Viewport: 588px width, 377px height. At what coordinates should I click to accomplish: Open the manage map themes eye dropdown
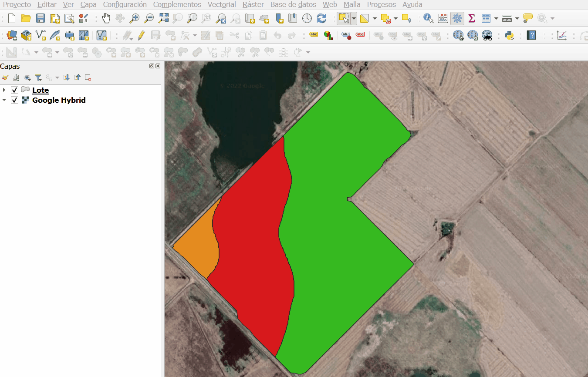27,78
